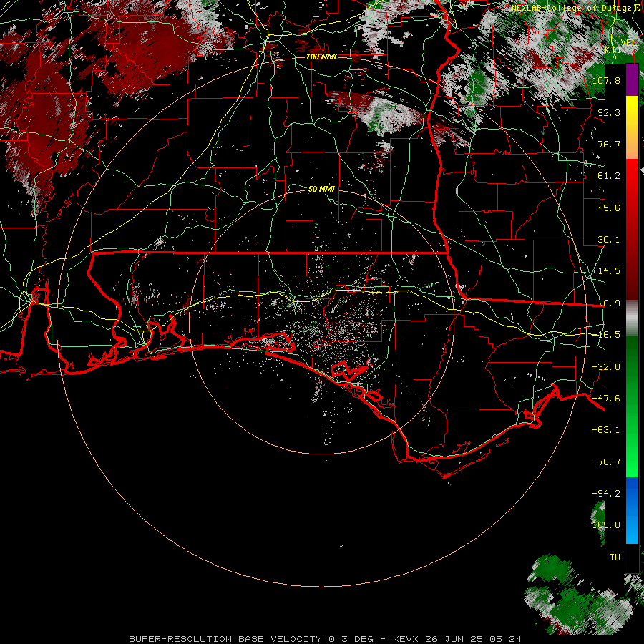The image size is (644, 644).
Task: Click the TH label on the legend
Action: (615, 557)
